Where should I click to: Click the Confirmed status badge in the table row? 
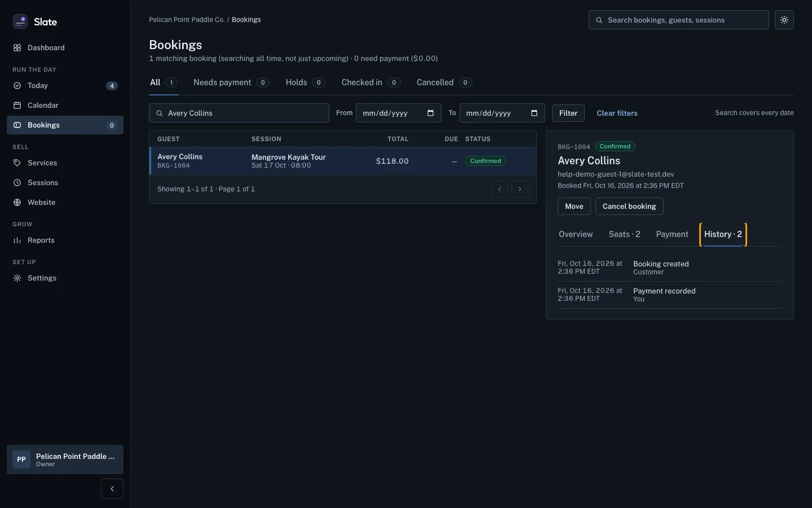pyautogui.click(x=486, y=161)
